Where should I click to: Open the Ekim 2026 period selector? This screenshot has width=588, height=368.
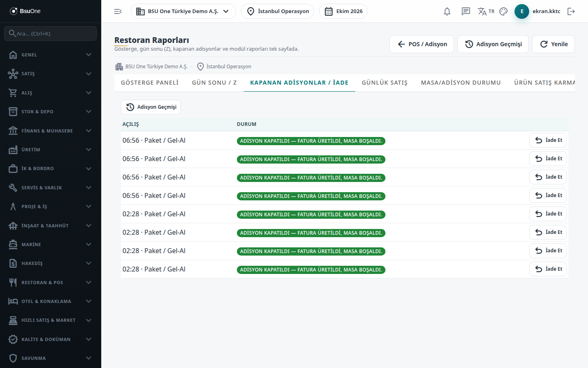pyautogui.click(x=343, y=11)
